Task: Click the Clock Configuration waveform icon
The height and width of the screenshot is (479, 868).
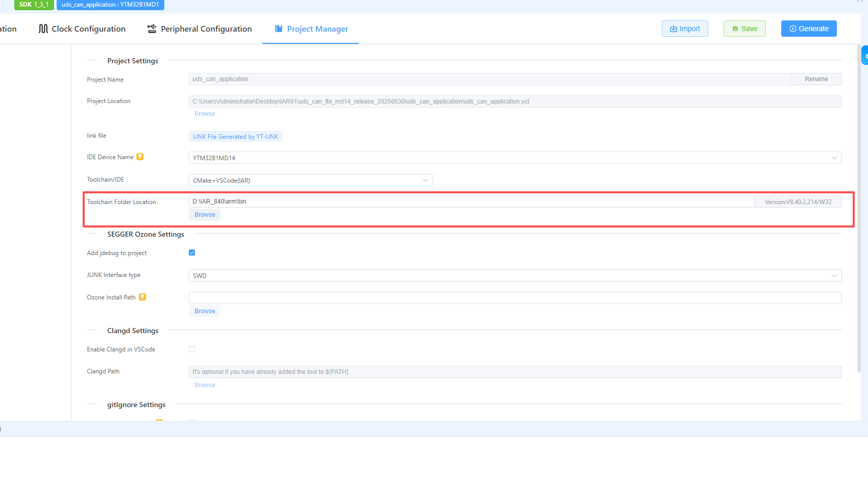Action: pyautogui.click(x=43, y=29)
